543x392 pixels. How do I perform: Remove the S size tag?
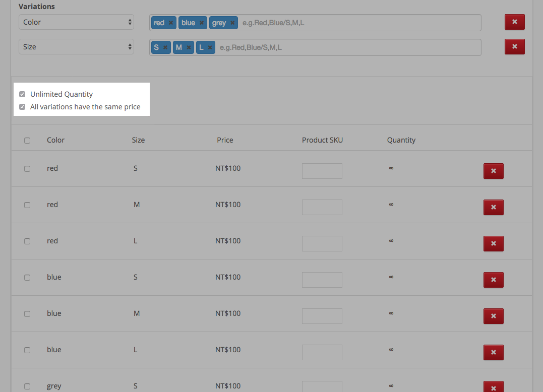(x=165, y=47)
